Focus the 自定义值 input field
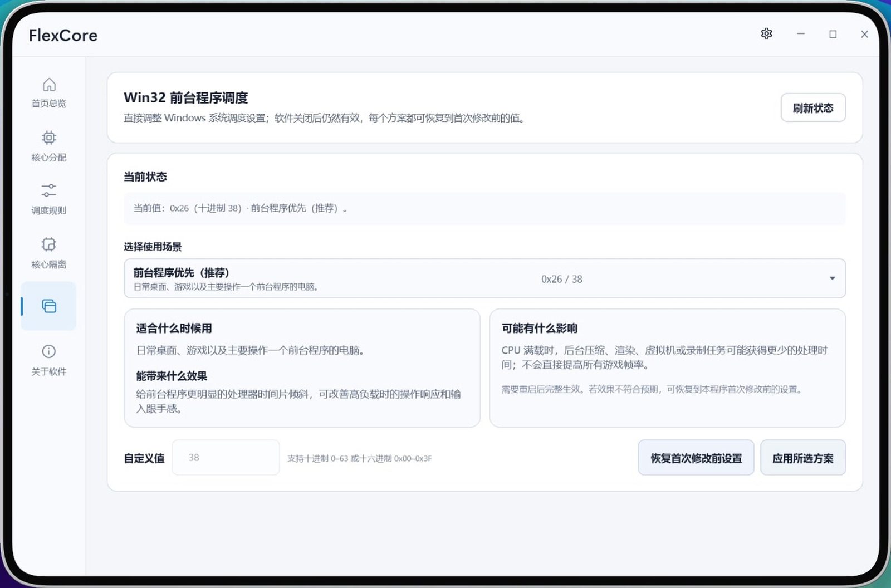This screenshot has width=891, height=588. click(x=226, y=457)
